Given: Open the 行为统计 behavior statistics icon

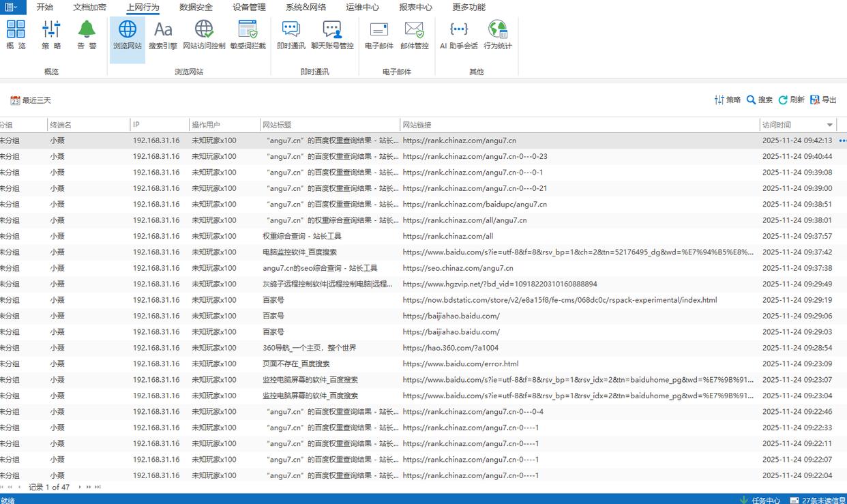Looking at the screenshot, I should coord(498,35).
